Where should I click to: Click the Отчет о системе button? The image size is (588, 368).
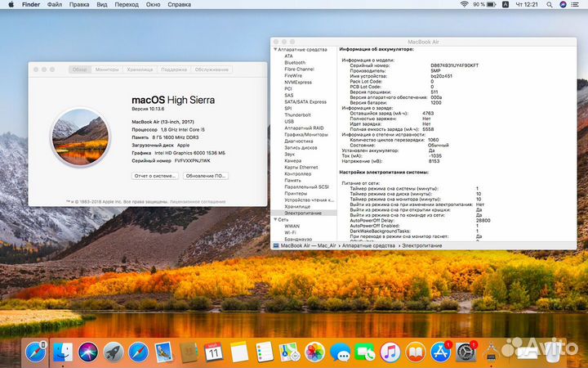click(155, 176)
